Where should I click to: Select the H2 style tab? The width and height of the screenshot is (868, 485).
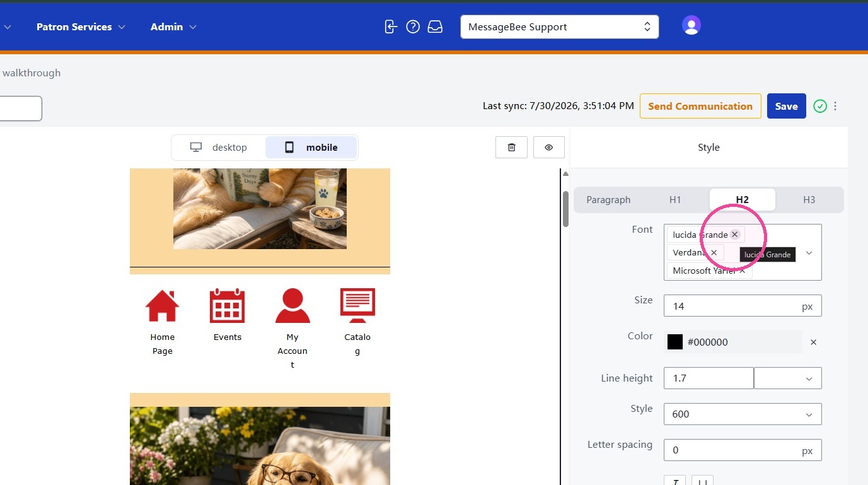pos(743,199)
